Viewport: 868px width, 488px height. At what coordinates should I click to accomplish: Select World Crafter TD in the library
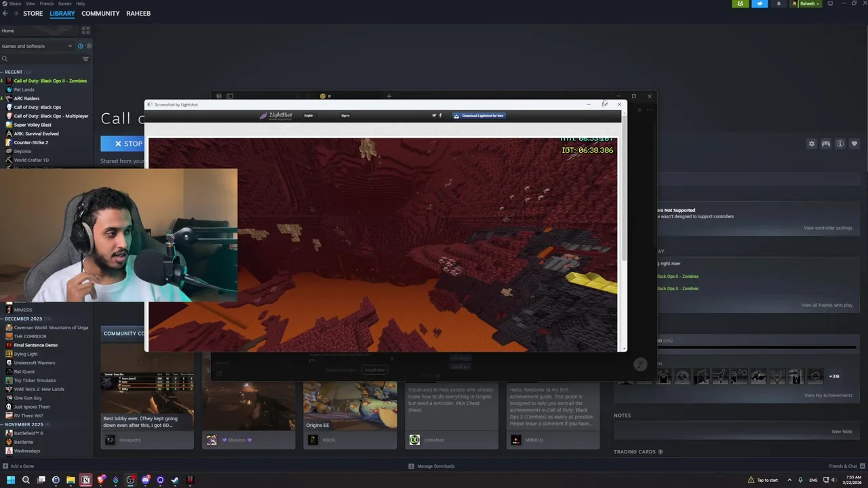pyautogui.click(x=31, y=160)
